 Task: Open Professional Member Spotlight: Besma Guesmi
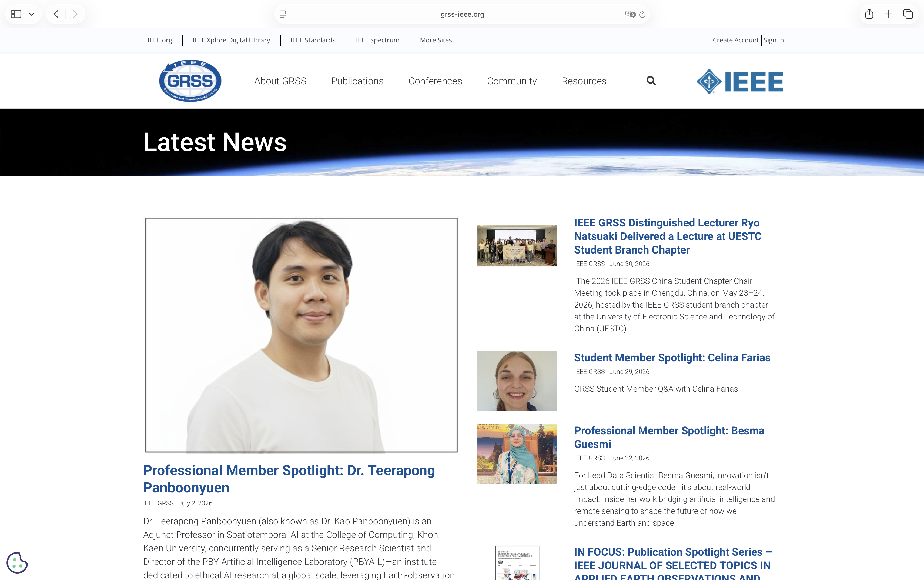[669, 437]
